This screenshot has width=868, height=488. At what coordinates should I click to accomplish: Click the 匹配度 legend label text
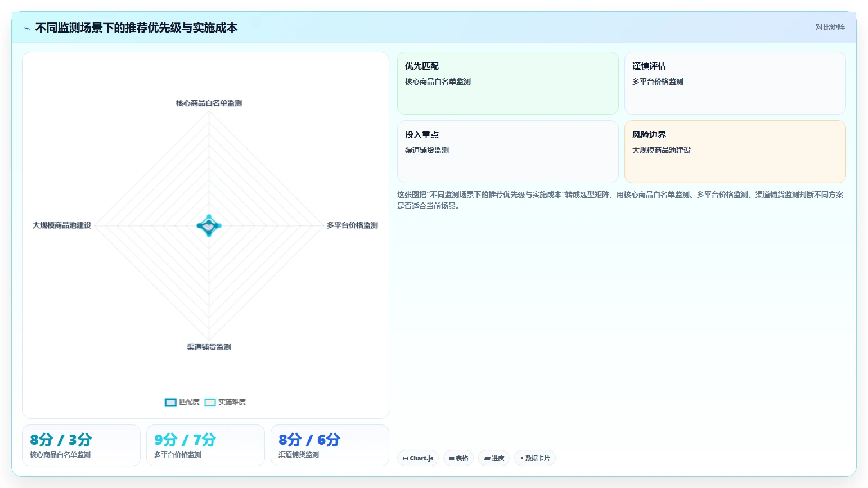point(189,402)
